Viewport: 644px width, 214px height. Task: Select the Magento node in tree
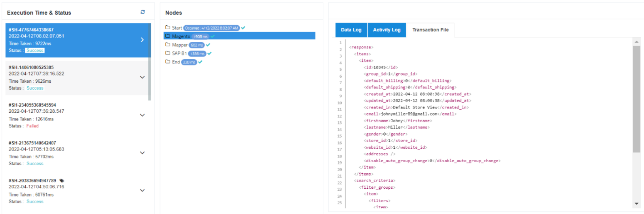coord(181,36)
